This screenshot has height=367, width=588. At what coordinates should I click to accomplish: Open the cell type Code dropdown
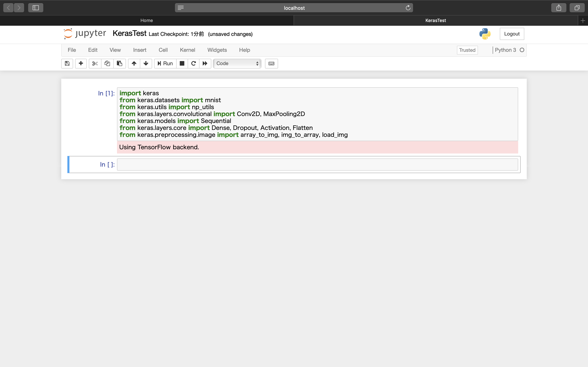click(x=237, y=63)
